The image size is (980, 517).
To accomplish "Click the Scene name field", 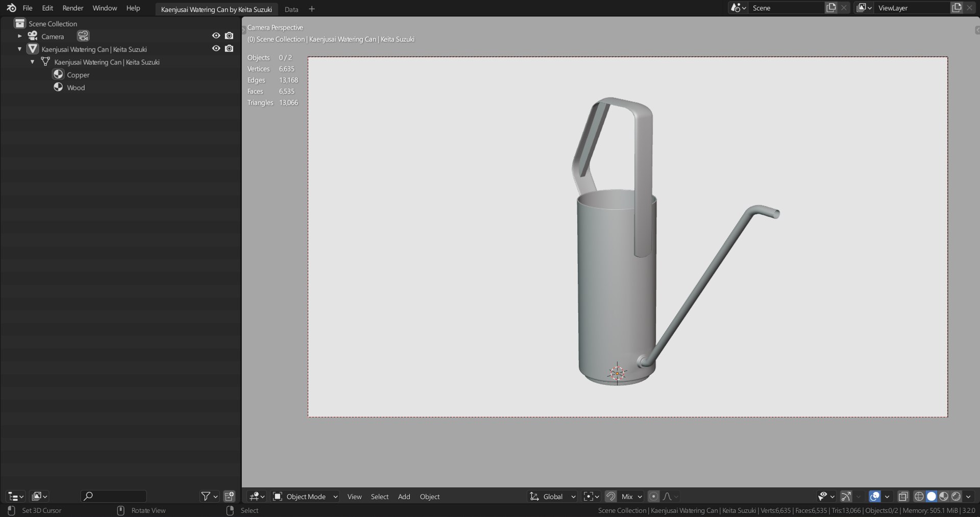I will 787,8.
